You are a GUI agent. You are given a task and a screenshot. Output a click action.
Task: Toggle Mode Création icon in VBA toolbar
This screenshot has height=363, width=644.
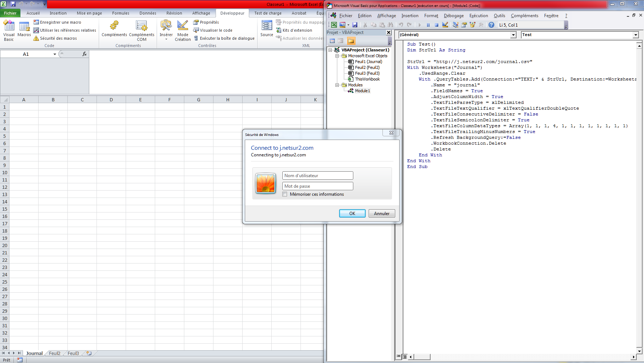click(445, 25)
